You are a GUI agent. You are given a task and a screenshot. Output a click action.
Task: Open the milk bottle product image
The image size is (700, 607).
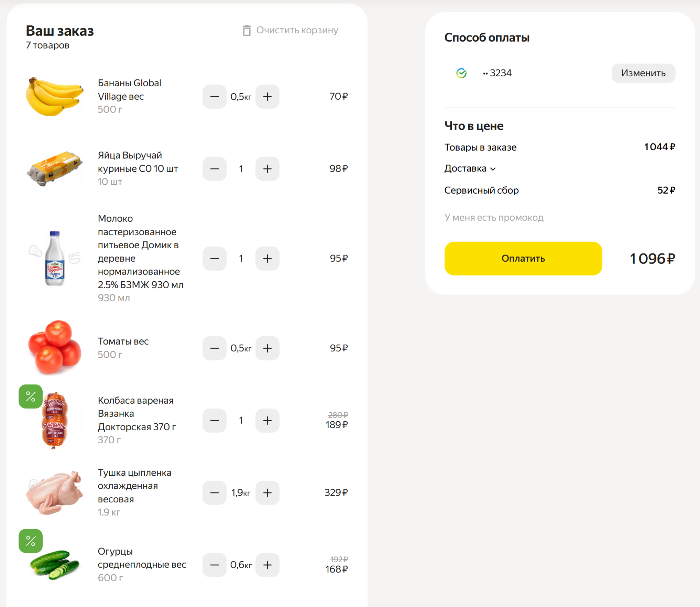[55, 259]
